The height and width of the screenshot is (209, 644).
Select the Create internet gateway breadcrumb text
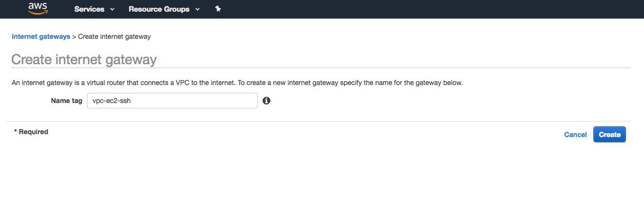(x=114, y=36)
